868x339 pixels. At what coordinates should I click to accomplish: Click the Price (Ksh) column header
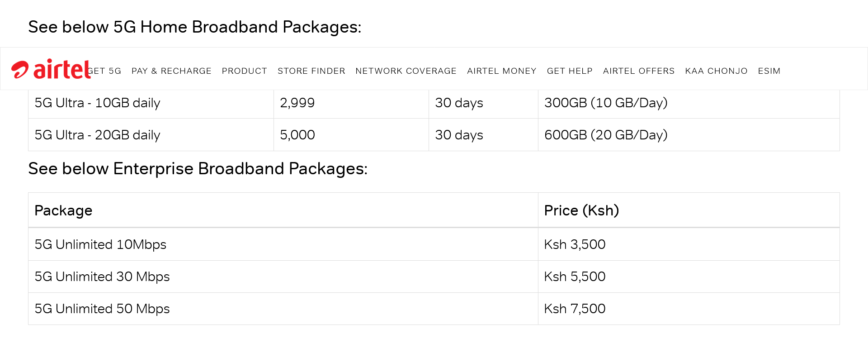581,211
